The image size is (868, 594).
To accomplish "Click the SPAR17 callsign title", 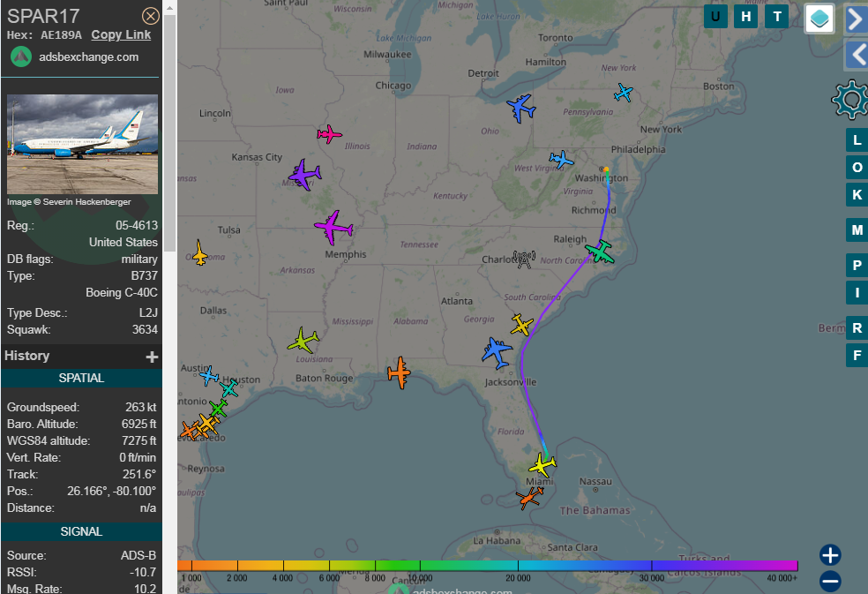I will click(x=43, y=16).
